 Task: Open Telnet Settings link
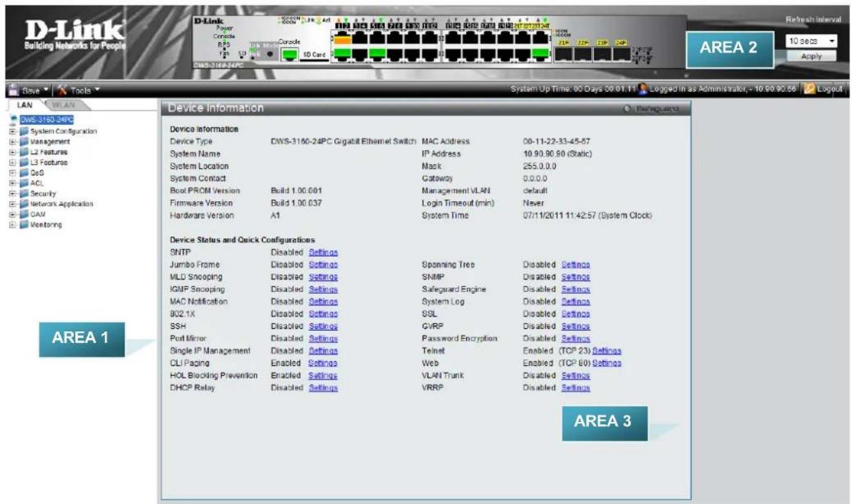[606, 350]
